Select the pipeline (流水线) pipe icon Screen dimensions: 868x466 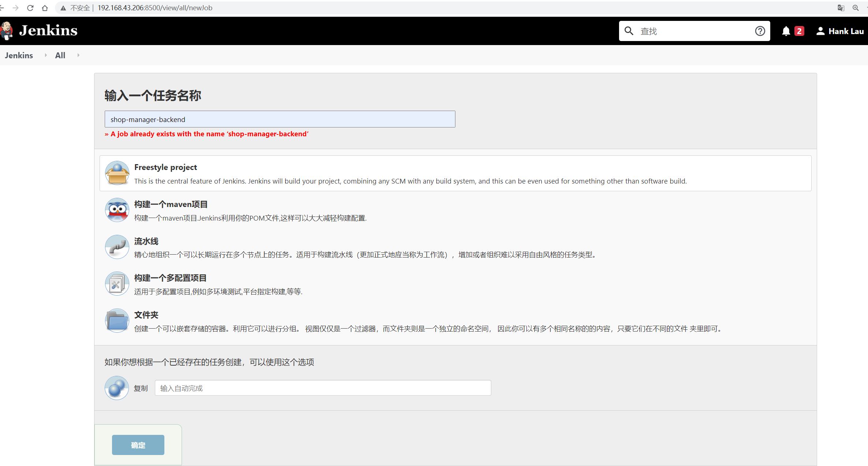click(117, 247)
